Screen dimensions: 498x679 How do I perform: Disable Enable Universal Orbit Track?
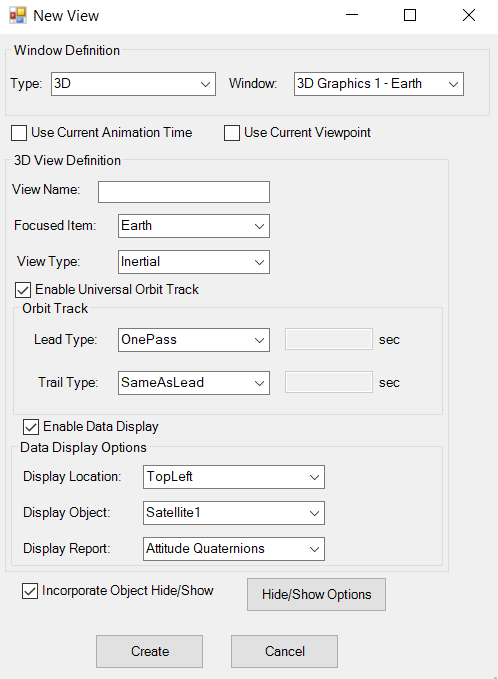coord(23,290)
